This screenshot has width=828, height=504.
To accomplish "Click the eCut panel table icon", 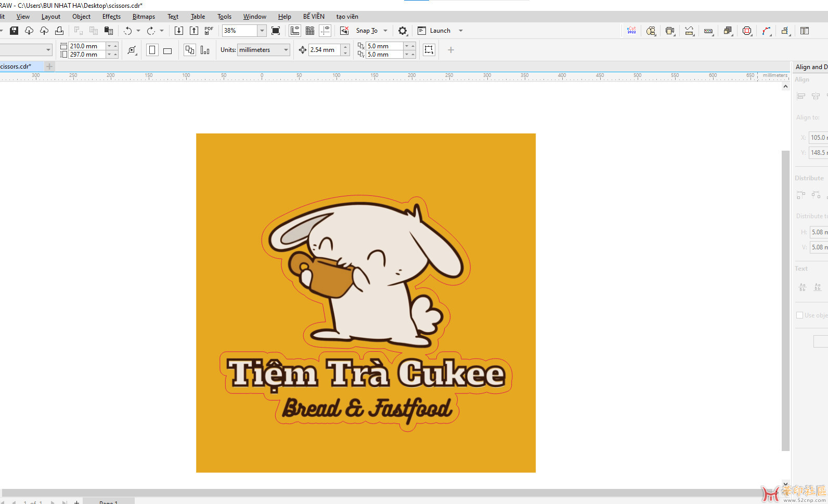I will point(805,31).
